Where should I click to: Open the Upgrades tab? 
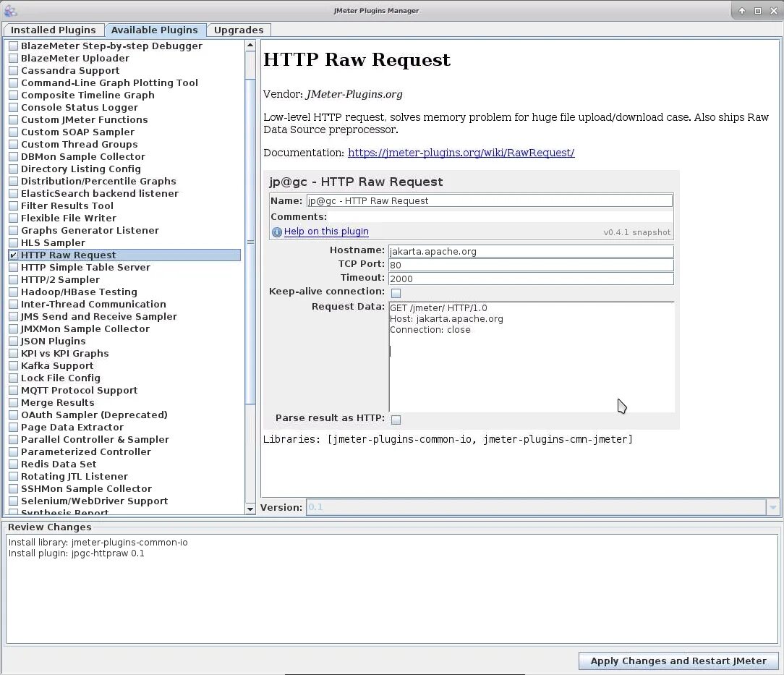click(239, 30)
